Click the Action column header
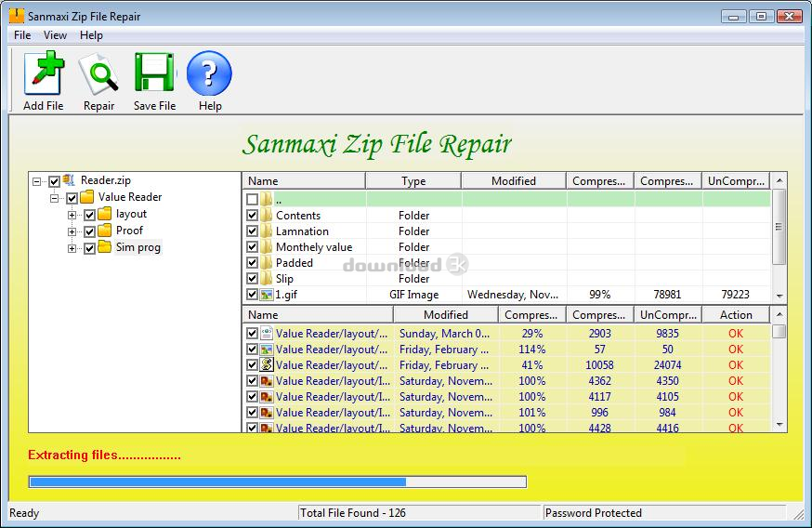Screen dimensions: 812x528 736,315
